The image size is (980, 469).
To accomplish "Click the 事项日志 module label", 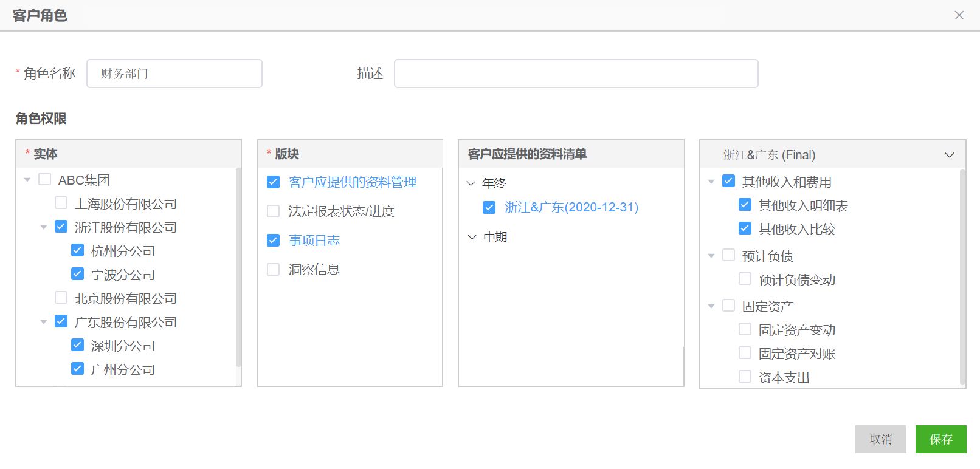I will coord(314,241).
